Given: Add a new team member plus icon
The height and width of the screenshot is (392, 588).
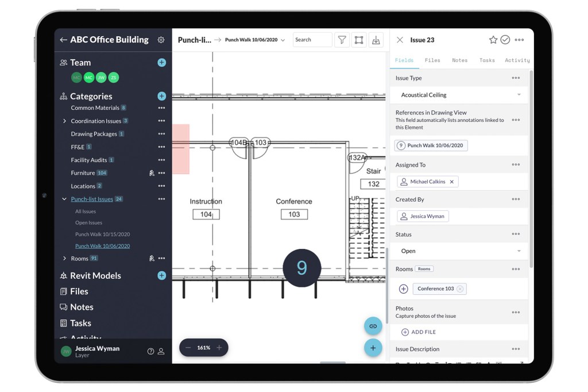Looking at the screenshot, I should pyautogui.click(x=161, y=63).
